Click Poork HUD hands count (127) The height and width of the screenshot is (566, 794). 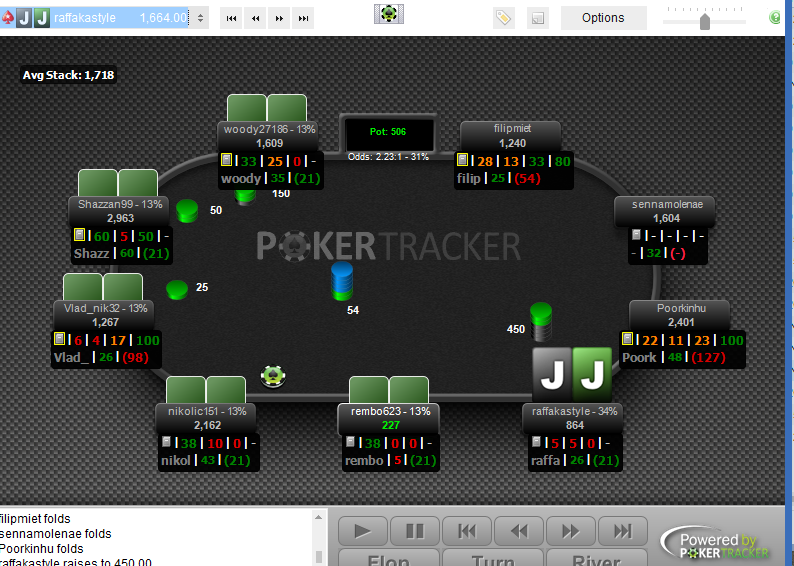tap(708, 357)
